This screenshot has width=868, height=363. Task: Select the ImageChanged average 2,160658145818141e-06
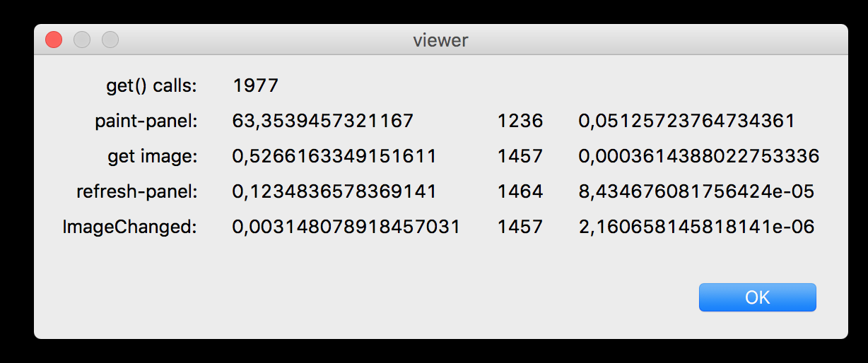(696, 227)
